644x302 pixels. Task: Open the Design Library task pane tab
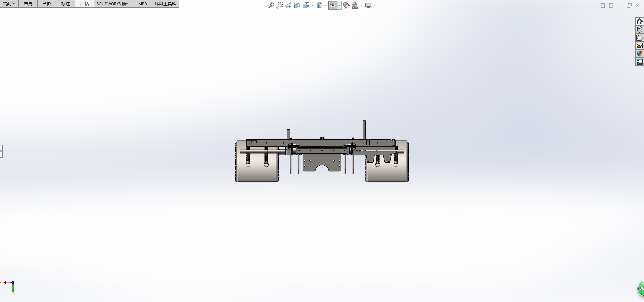click(640, 30)
